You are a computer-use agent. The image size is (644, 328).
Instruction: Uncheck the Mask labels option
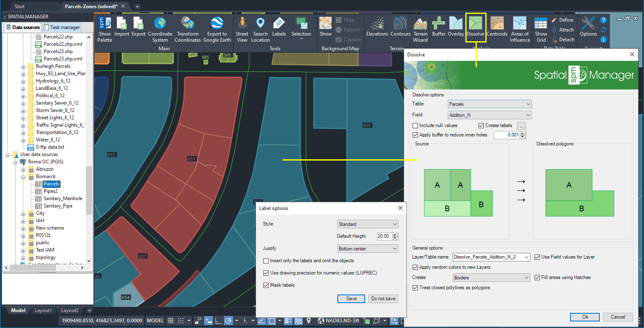click(x=266, y=285)
